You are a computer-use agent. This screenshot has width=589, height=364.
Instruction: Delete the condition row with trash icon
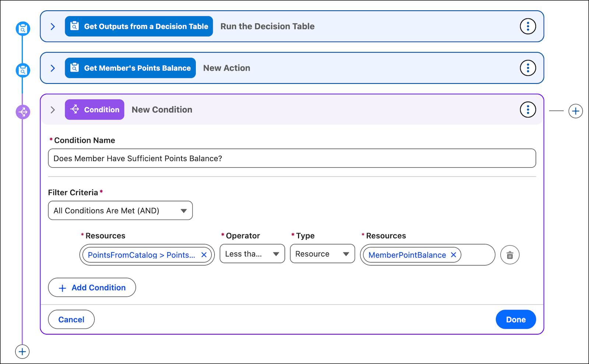click(x=510, y=255)
